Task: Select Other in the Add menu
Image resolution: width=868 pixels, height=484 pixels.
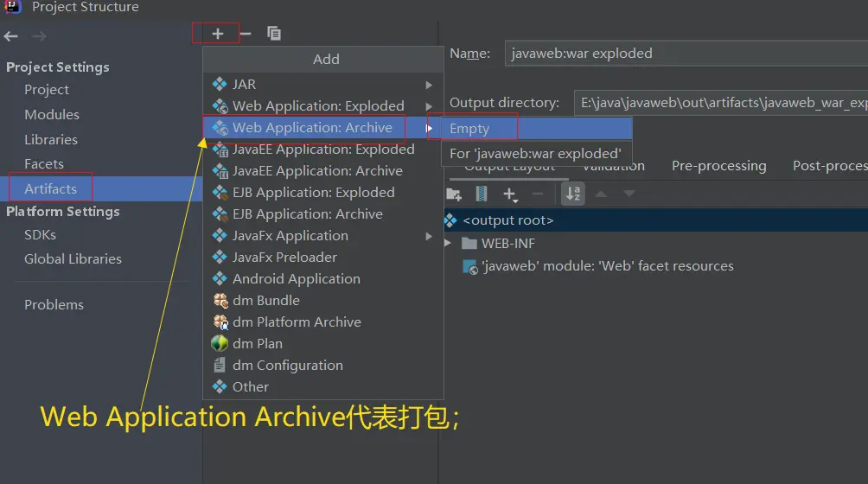Action: coord(323,386)
